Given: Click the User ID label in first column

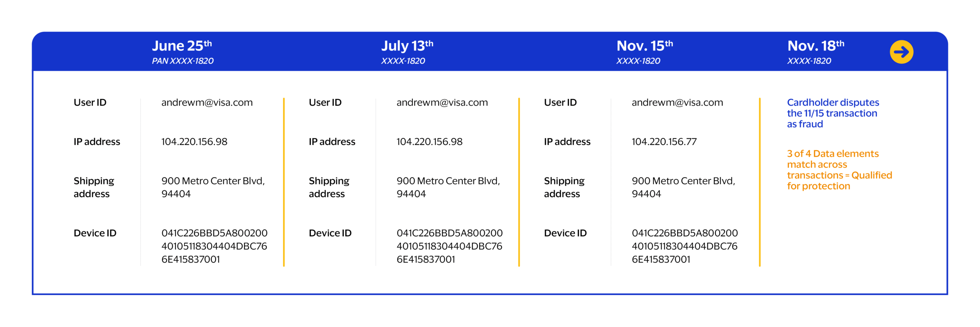Looking at the screenshot, I should click(90, 103).
